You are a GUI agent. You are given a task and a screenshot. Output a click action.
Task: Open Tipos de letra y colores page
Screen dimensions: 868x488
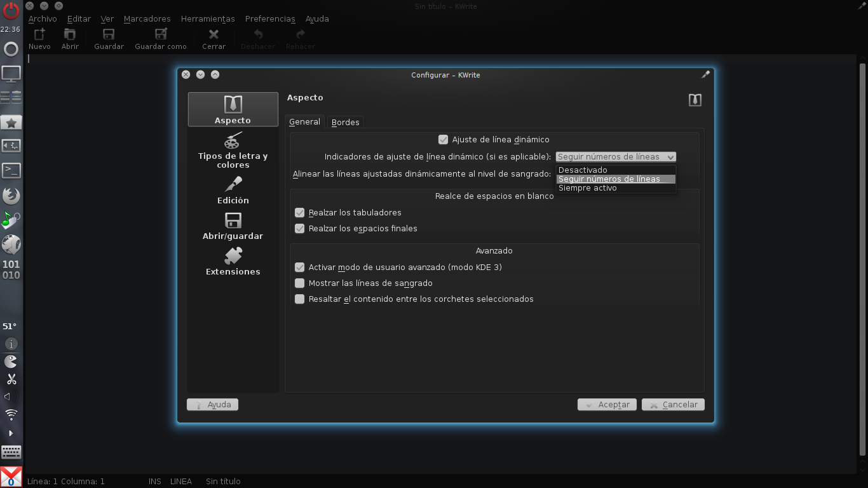point(233,151)
